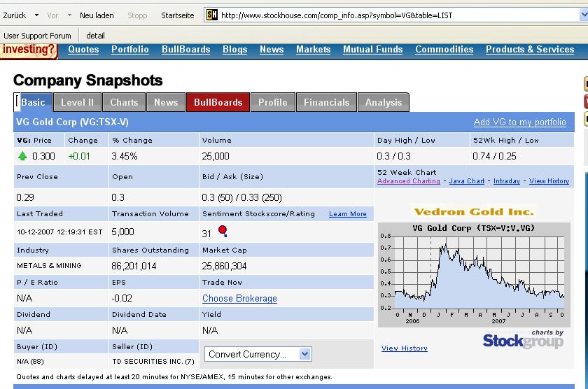This screenshot has height=389, width=588.
Task: Open Products & Services navigation link
Action: 530,50
